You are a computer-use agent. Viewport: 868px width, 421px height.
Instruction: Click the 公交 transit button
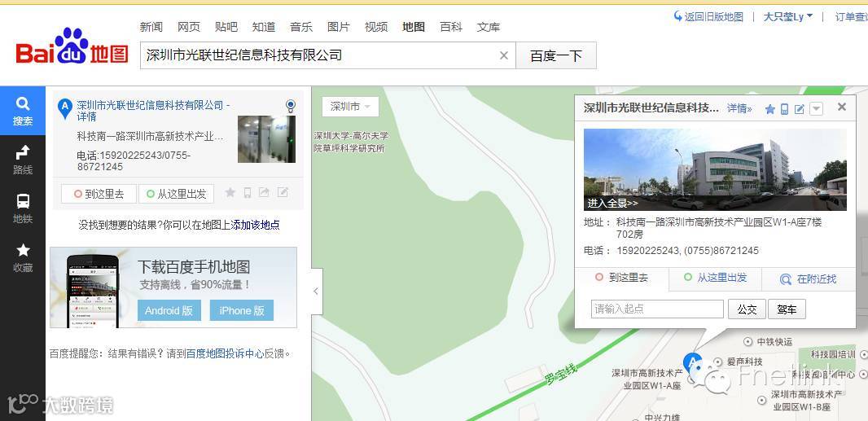pyautogui.click(x=747, y=309)
